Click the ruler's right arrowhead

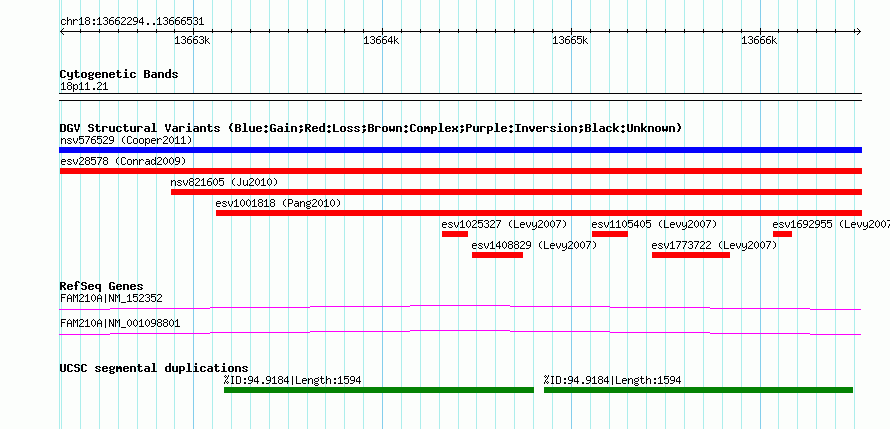click(x=858, y=31)
